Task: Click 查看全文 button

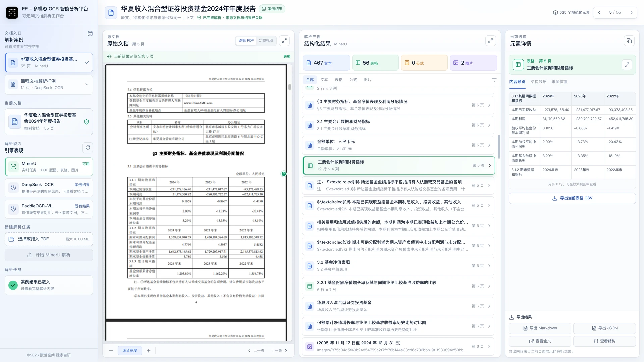Action: click(x=540, y=341)
